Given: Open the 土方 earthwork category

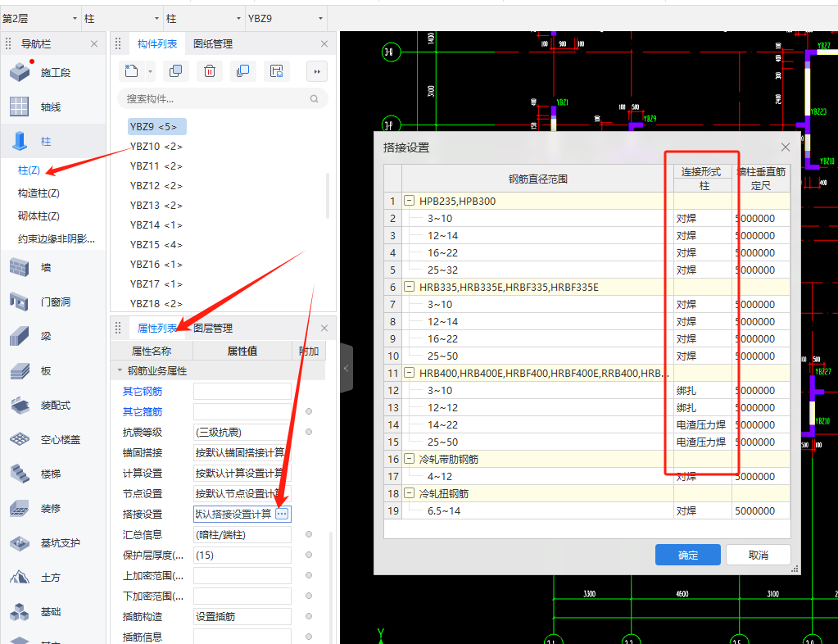Looking at the screenshot, I should (x=35, y=577).
